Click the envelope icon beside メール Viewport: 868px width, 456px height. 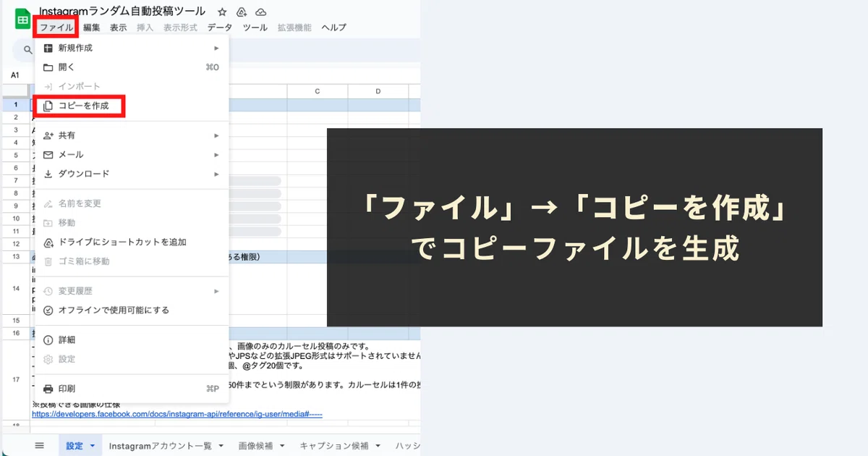(48, 155)
